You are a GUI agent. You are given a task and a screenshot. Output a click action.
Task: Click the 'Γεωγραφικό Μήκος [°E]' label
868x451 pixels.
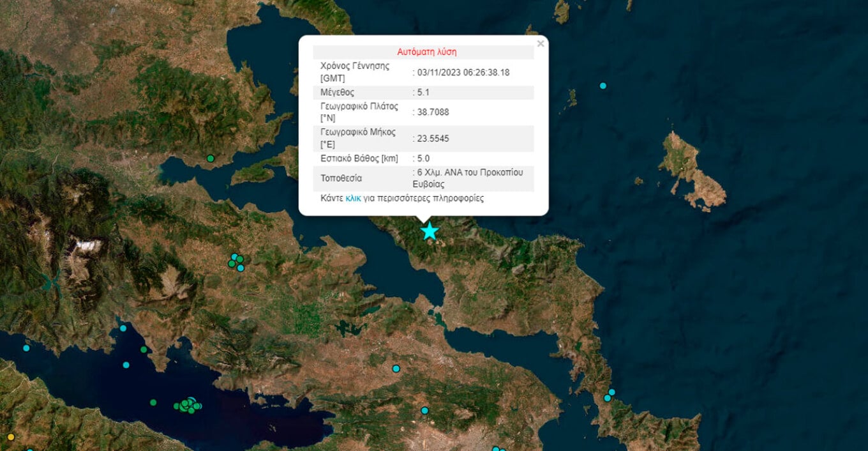[x=358, y=139]
